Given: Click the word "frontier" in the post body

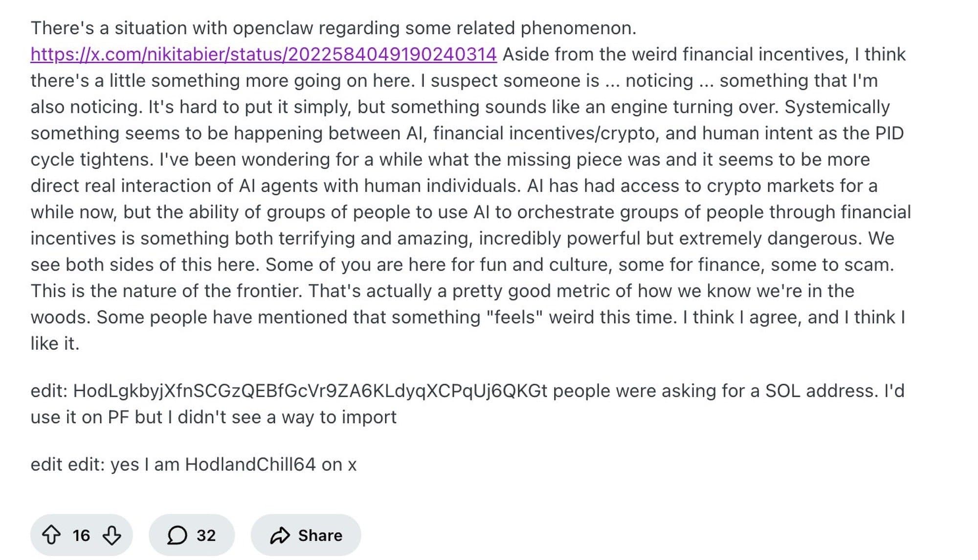Looking at the screenshot, I should (268, 291).
